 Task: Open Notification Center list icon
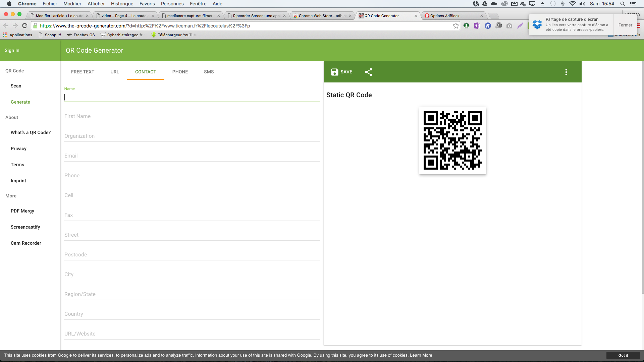coord(633,4)
